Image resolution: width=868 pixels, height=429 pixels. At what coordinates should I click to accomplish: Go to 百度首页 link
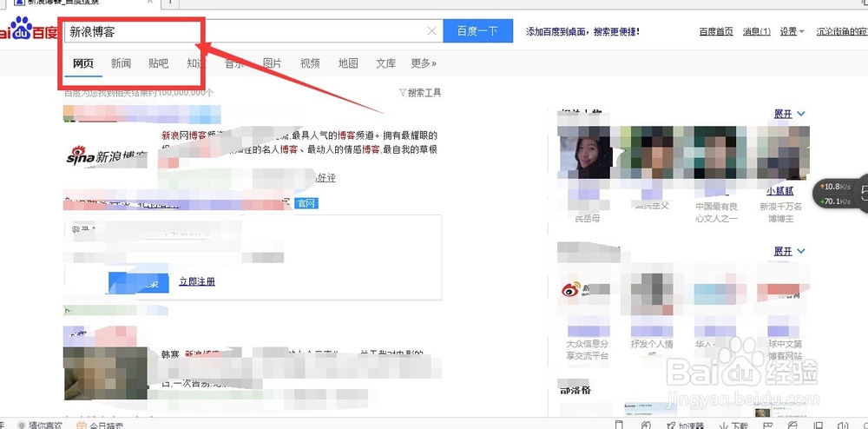pyautogui.click(x=716, y=31)
